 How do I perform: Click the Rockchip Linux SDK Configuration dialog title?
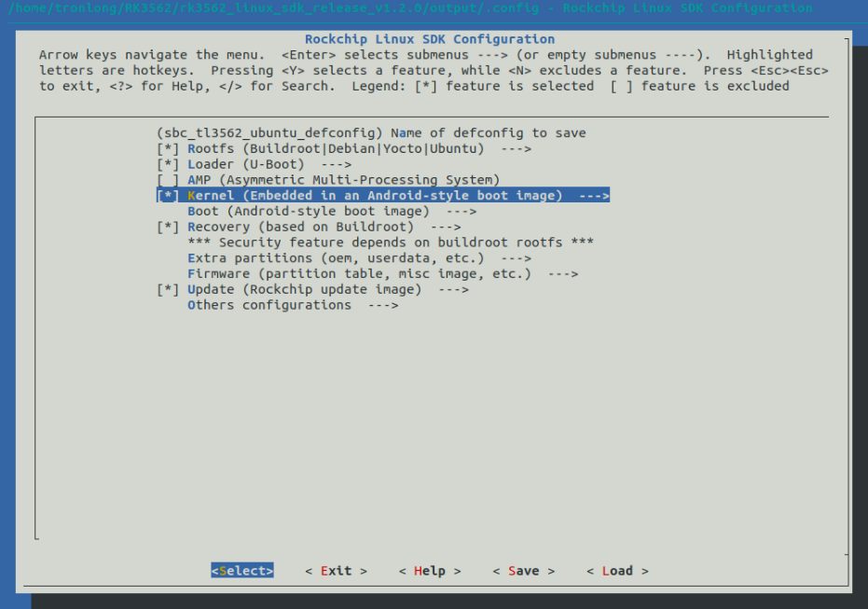click(430, 39)
